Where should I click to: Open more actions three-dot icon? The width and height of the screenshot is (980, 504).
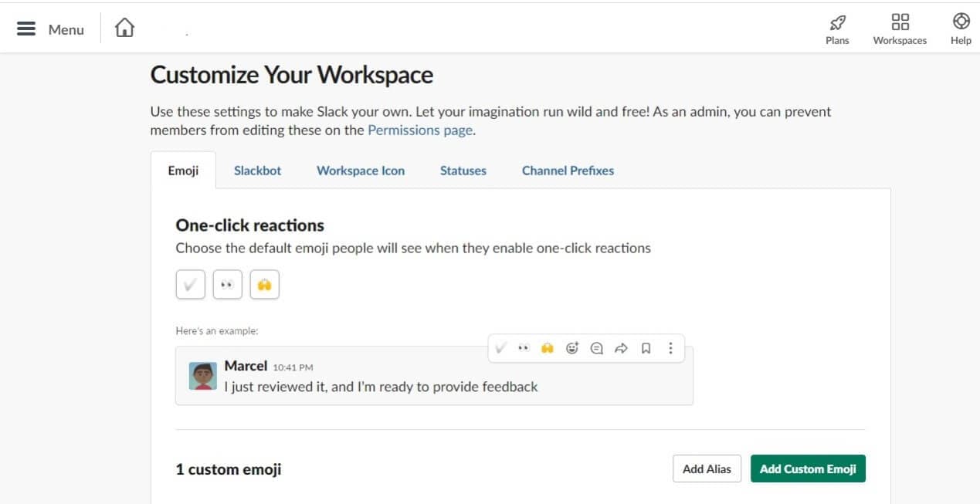click(x=670, y=348)
